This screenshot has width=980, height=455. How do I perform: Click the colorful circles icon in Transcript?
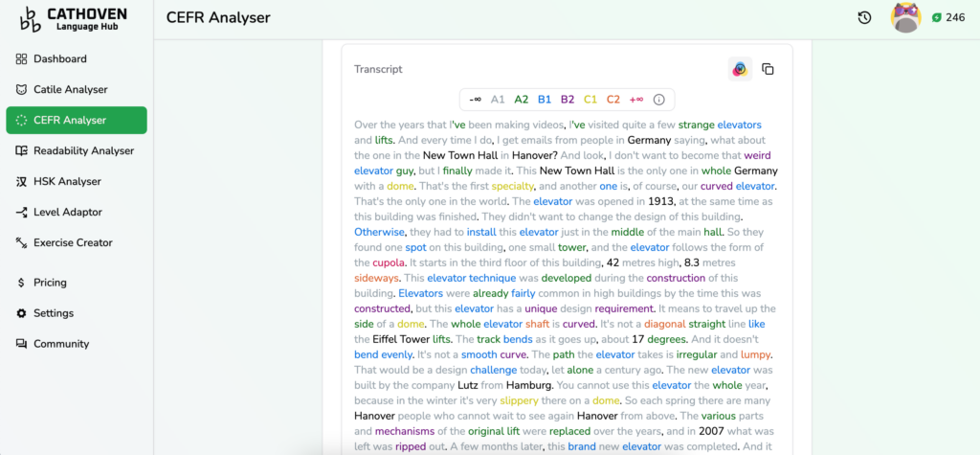coord(740,69)
